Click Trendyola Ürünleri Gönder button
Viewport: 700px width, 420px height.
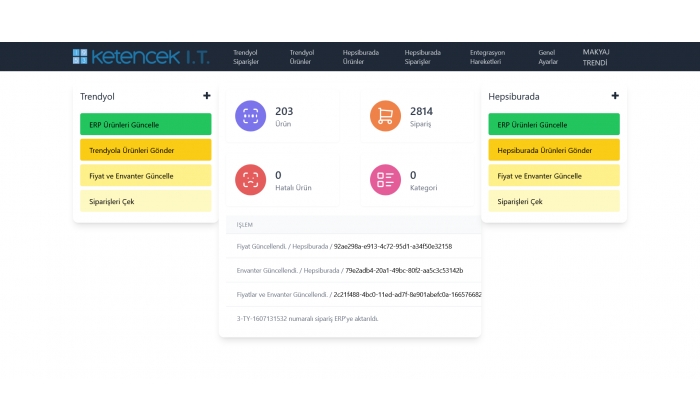146,150
